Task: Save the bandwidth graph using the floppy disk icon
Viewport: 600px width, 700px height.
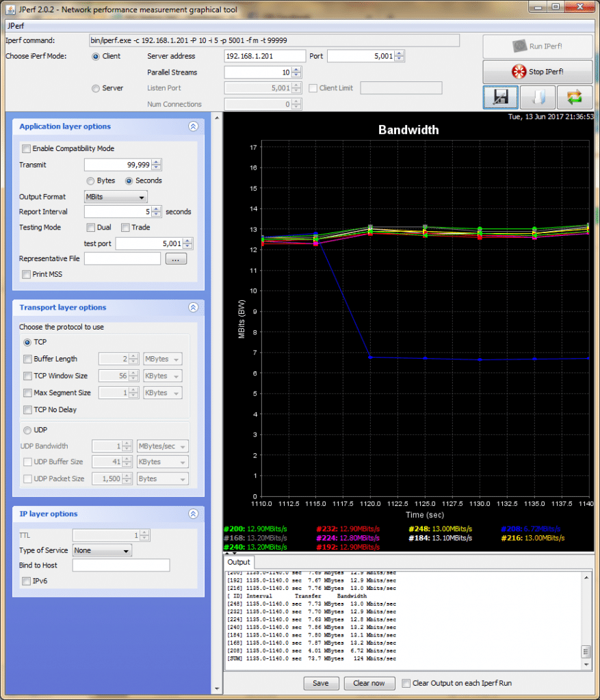Action: tap(500, 97)
